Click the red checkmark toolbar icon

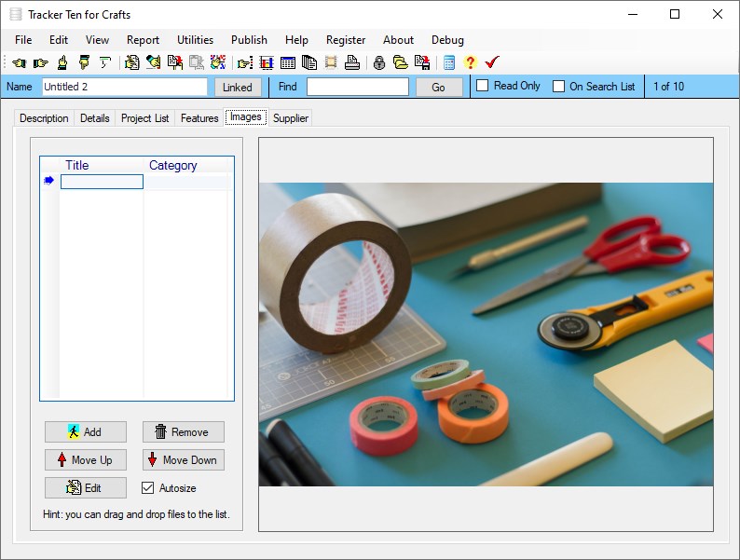[x=492, y=62]
